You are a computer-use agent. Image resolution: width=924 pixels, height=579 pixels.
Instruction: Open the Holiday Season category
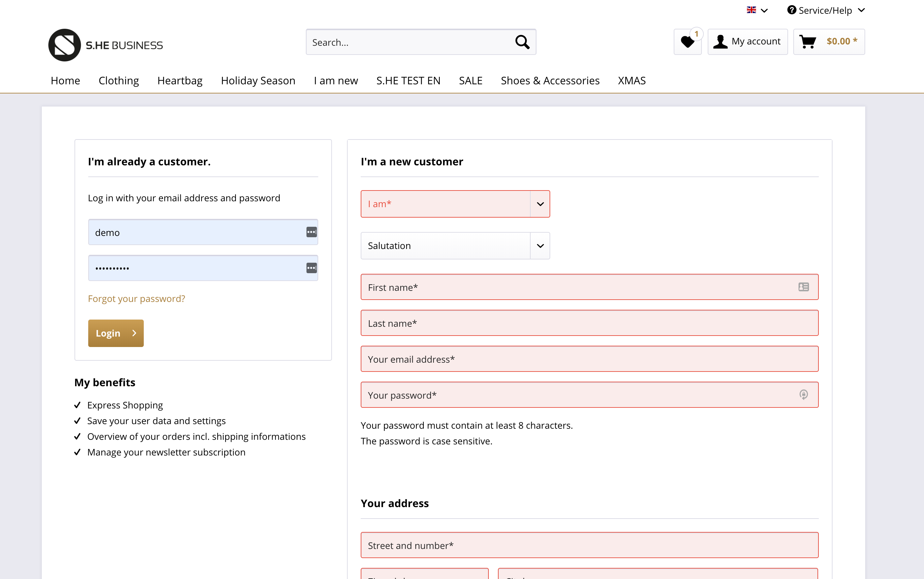click(x=258, y=80)
